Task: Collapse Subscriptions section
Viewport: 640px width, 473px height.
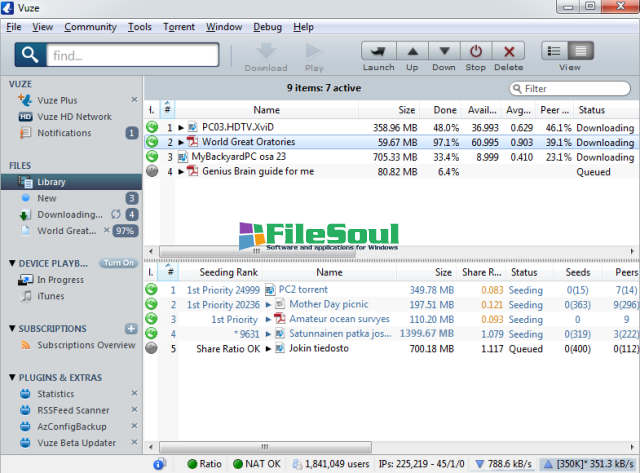Action: [12, 329]
